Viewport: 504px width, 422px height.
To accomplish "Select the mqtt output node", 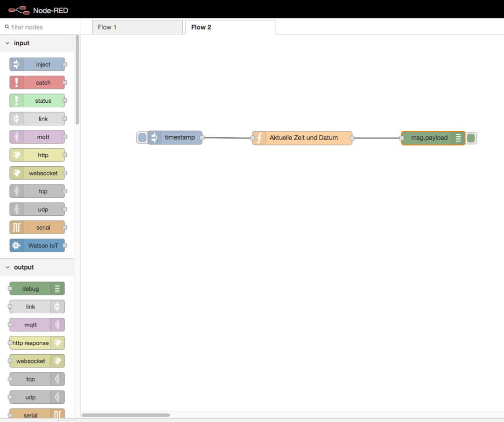I will pos(37,325).
